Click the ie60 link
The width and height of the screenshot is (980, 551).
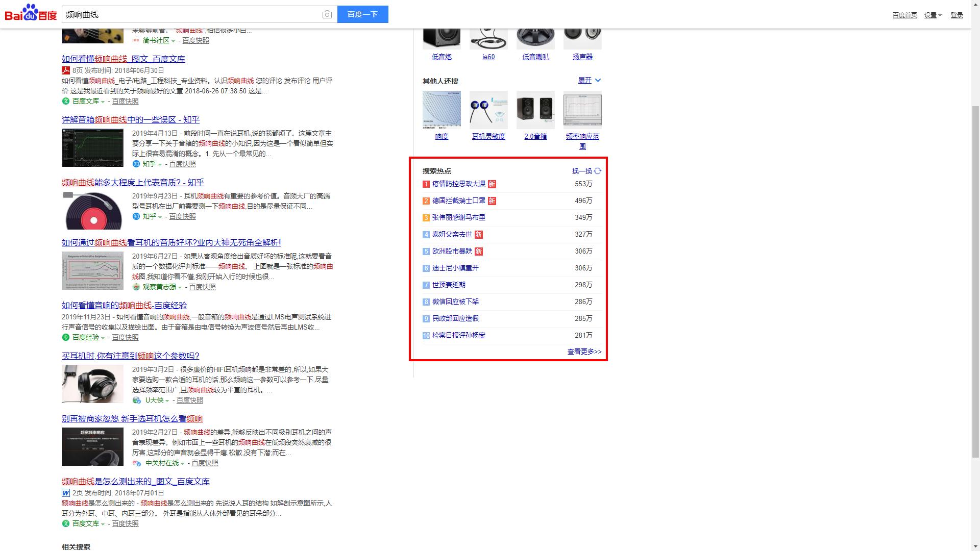tap(488, 57)
